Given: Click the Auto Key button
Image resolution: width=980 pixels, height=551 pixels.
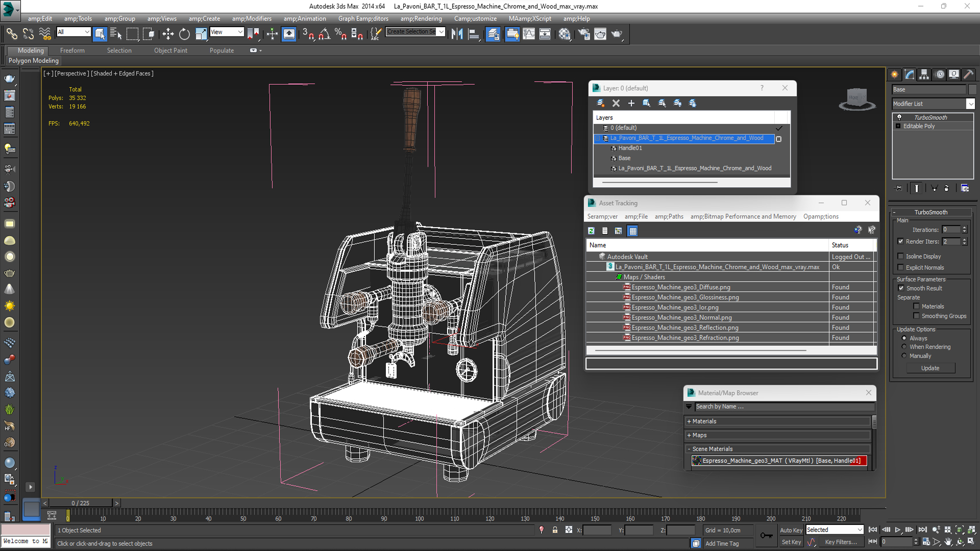Looking at the screenshot, I should click(x=791, y=530).
